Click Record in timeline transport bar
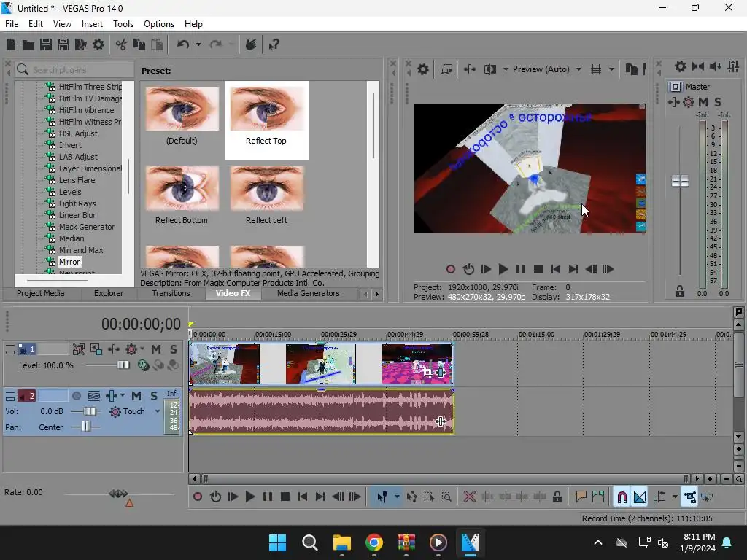This screenshot has width=747, height=560. coord(198,497)
